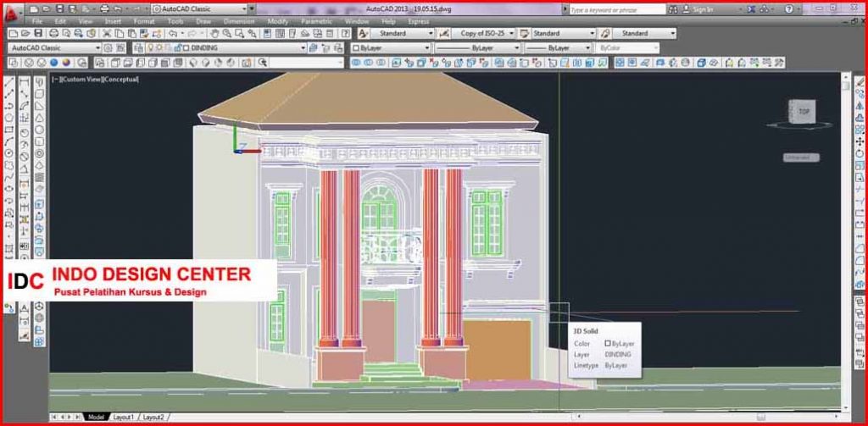
Task: Click the Subtract solid editing icon
Action: click(369, 63)
